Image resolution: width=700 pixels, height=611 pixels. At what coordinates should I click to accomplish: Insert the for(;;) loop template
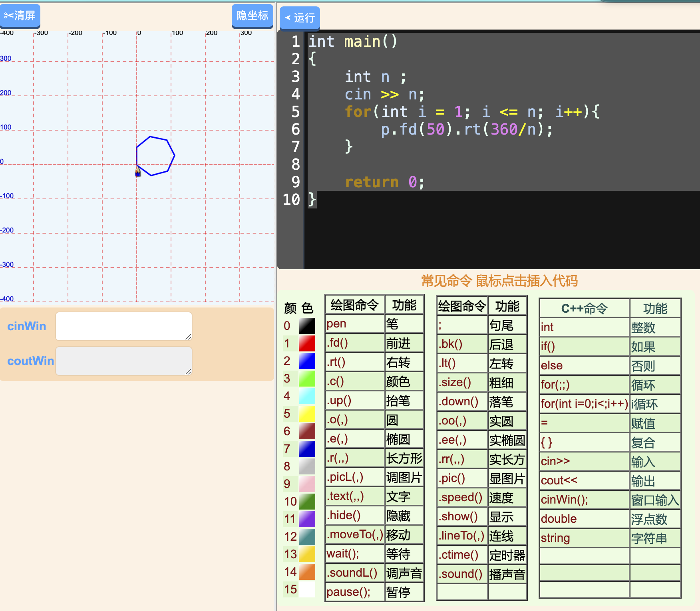[585, 385]
